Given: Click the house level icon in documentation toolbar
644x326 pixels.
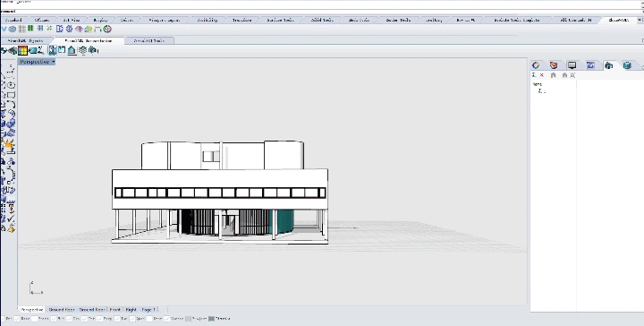Looking at the screenshot, I should tap(72, 50).
